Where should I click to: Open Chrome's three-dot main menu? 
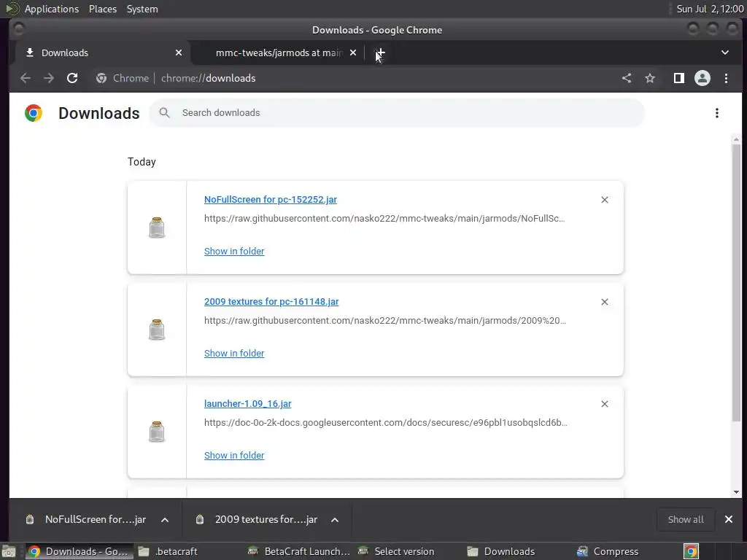pos(726,78)
